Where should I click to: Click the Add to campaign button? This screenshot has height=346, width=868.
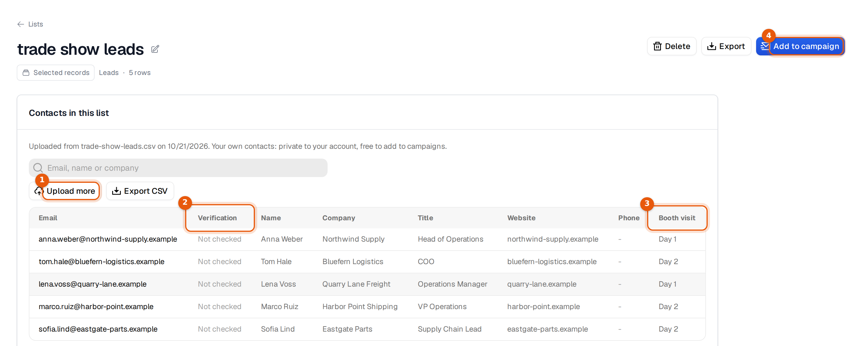(800, 46)
